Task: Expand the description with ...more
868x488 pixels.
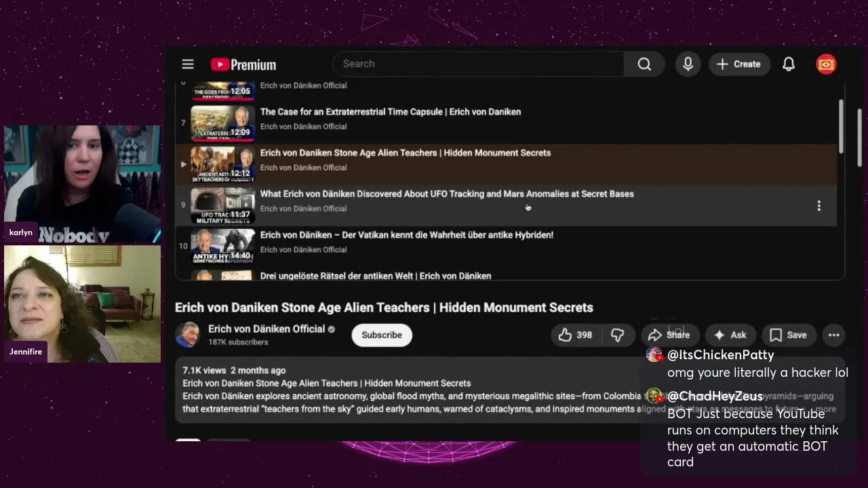Action: tap(824, 409)
